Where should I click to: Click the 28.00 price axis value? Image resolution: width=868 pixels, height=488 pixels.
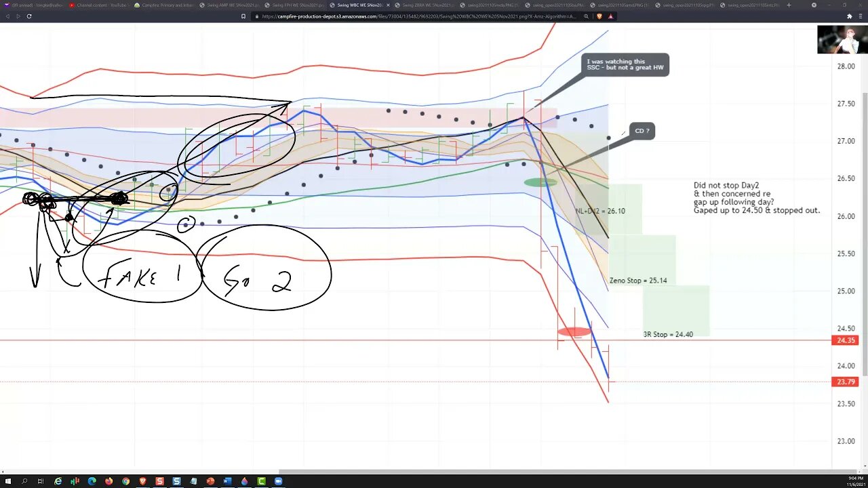pos(846,66)
